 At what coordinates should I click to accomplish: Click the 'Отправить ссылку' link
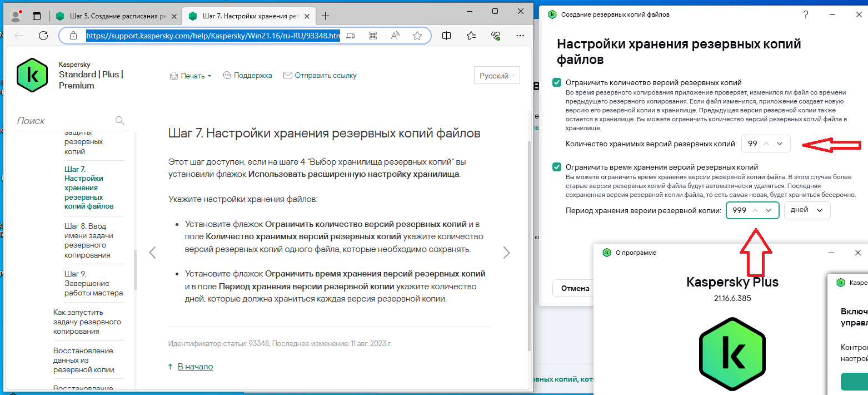click(320, 75)
